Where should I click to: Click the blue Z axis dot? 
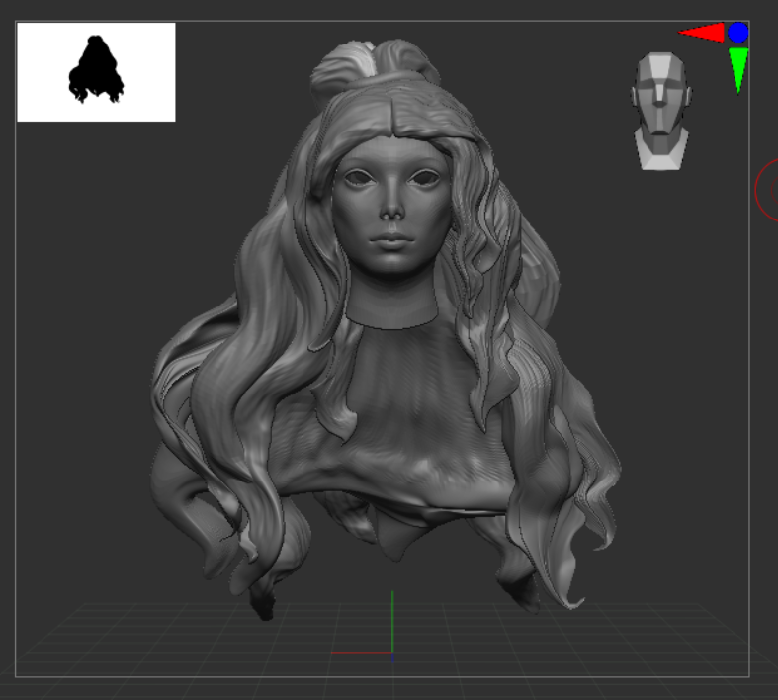(x=737, y=33)
